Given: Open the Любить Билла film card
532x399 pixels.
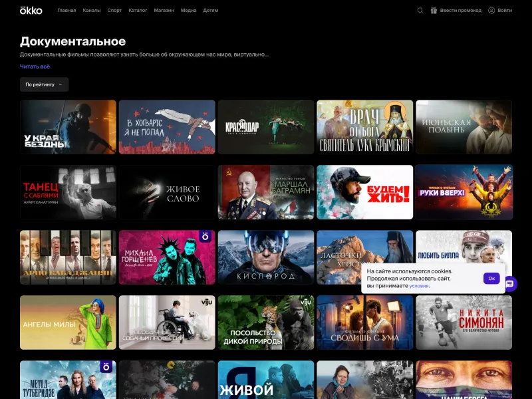Looking at the screenshot, I should tap(464, 246).
